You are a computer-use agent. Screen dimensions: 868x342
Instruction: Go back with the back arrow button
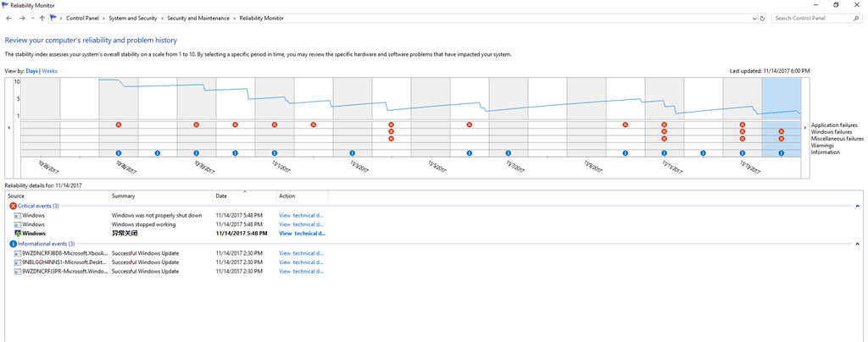(x=8, y=19)
